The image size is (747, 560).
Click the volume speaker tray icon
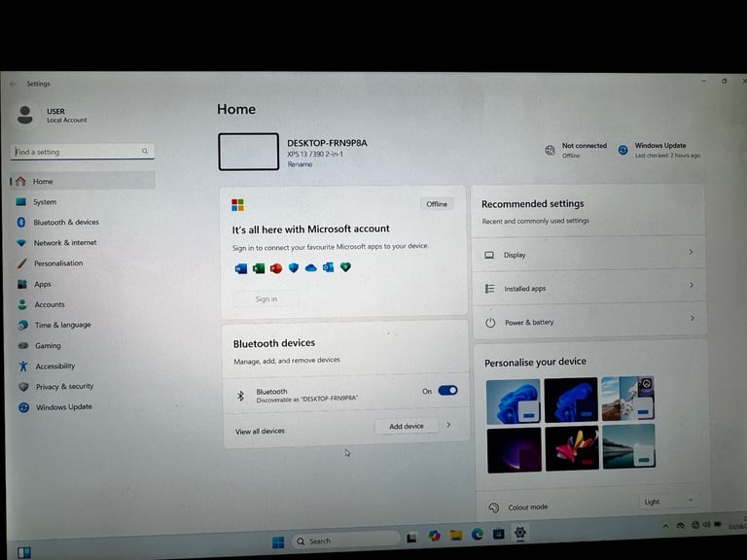(x=706, y=524)
